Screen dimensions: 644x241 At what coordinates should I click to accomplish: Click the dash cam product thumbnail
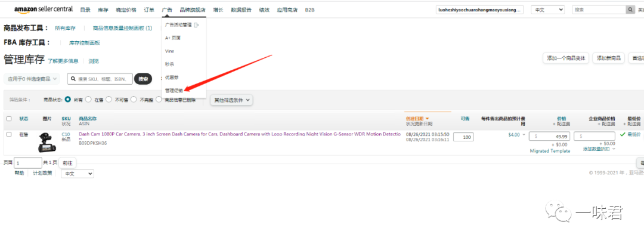pyautogui.click(x=47, y=142)
